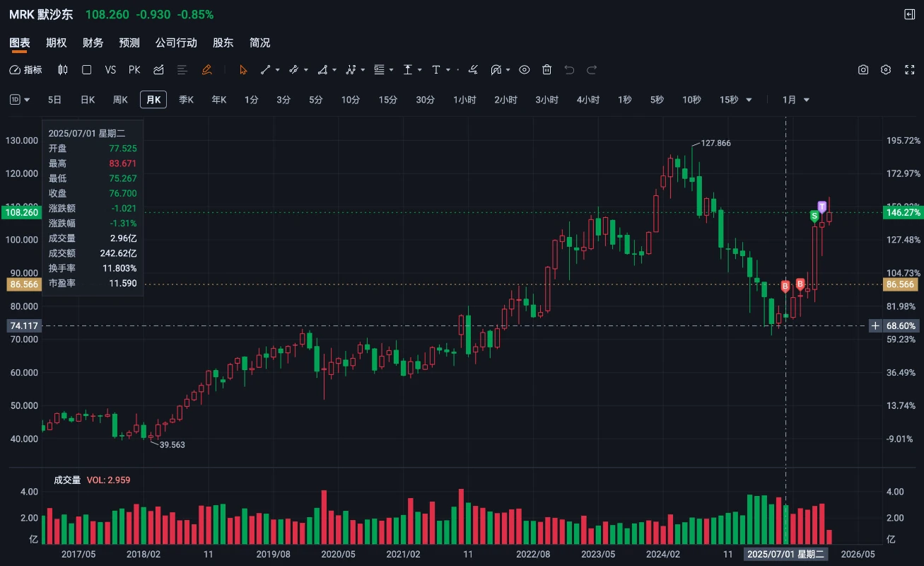Toggle the PK comparison mode

click(x=134, y=70)
